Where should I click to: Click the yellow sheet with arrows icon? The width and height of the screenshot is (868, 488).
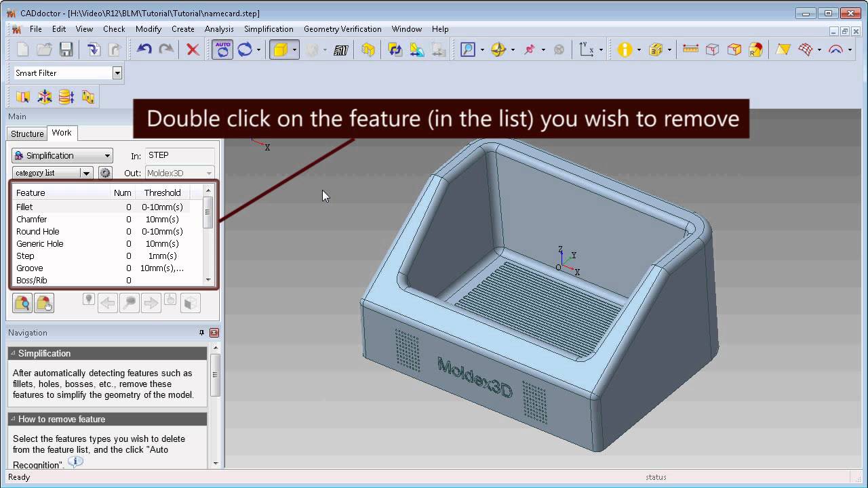click(88, 97)
